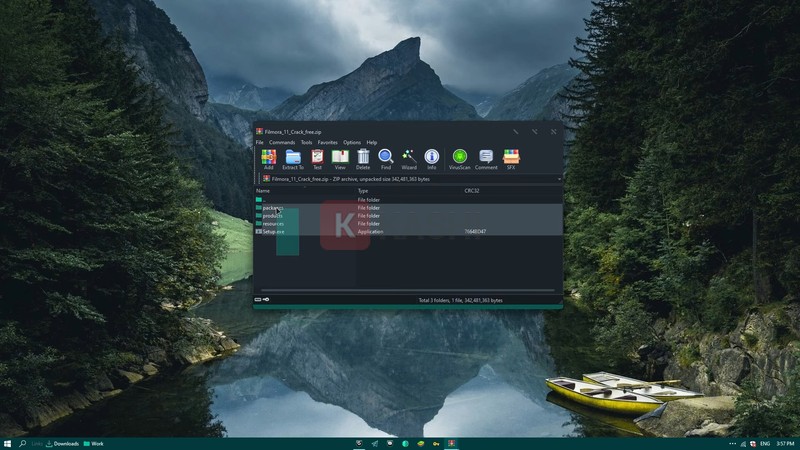Start VirusScan on the archive
800x450 pixels.
pyautogui.click(x=460, y=157)
